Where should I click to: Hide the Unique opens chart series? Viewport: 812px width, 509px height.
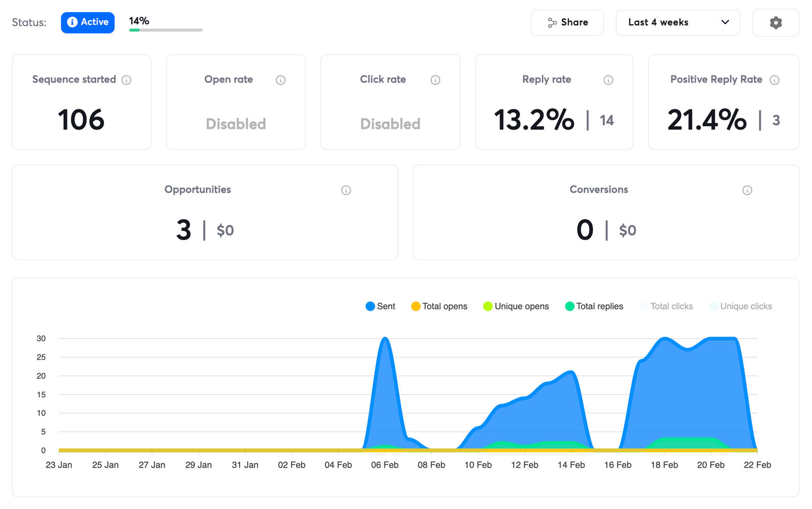pyautogui.click(x=516, y=306)
